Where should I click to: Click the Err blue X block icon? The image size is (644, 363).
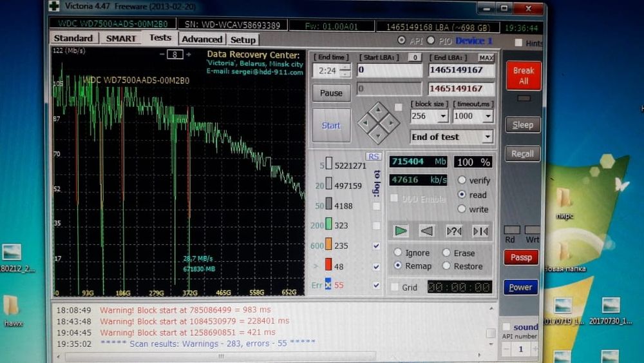(x=328, y=284)
